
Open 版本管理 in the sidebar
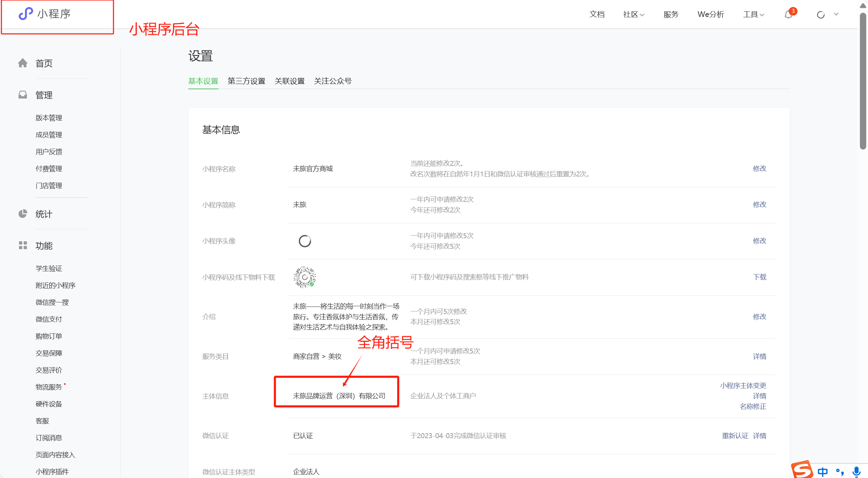[49, 118]
